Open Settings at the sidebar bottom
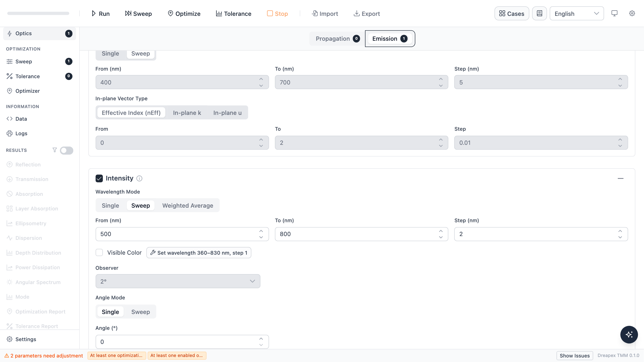This screenshot has height=362, width=644. click(x=39, y=339)
